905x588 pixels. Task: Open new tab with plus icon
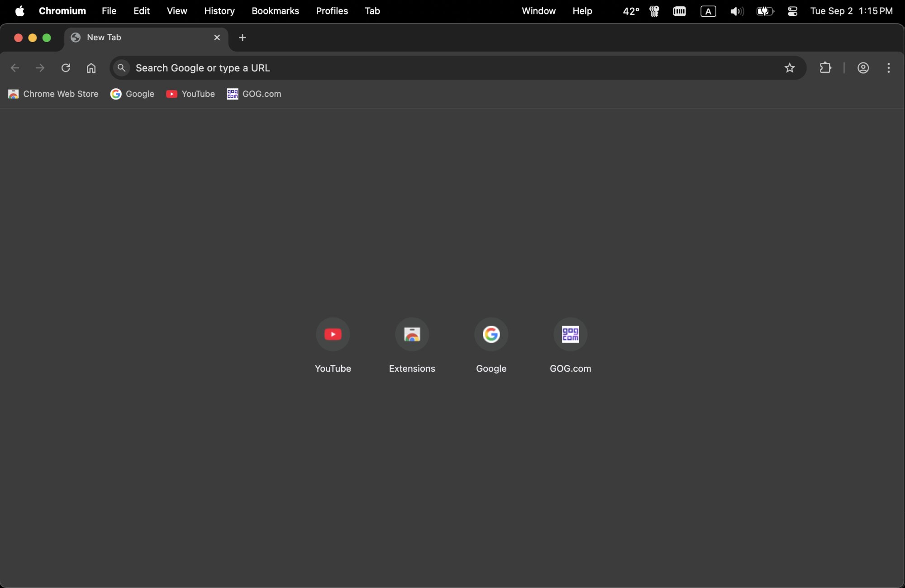[x=243, y=38]
